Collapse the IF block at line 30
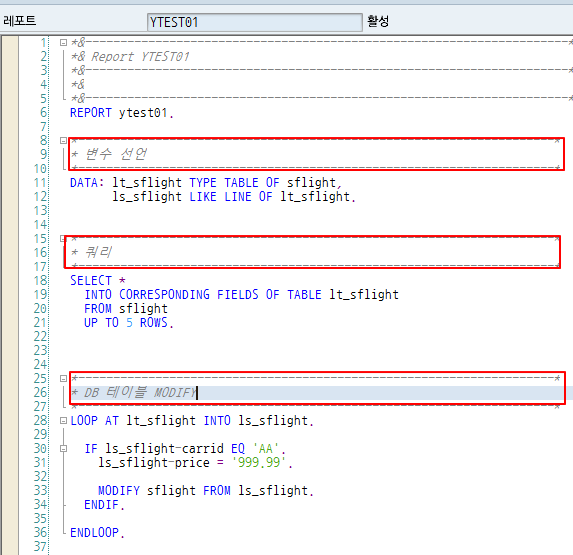This screenshot has width=573, height=555. point(64,448)
